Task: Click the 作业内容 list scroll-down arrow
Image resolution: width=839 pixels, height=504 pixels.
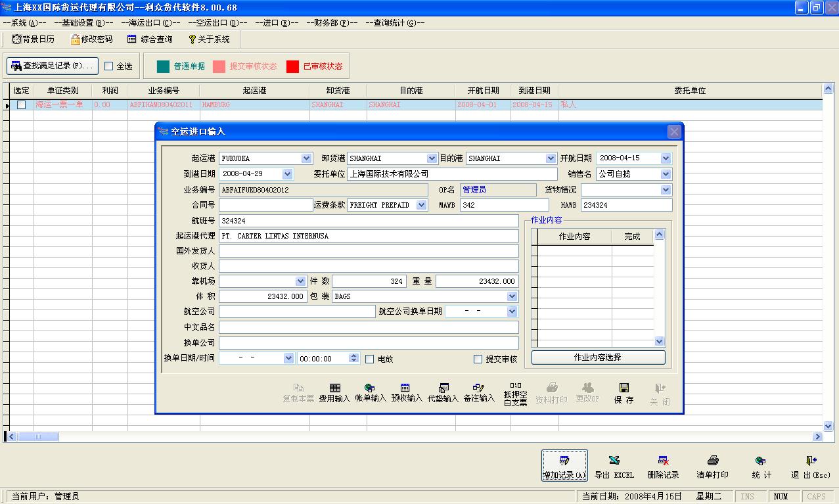Action: coord(660,342)
